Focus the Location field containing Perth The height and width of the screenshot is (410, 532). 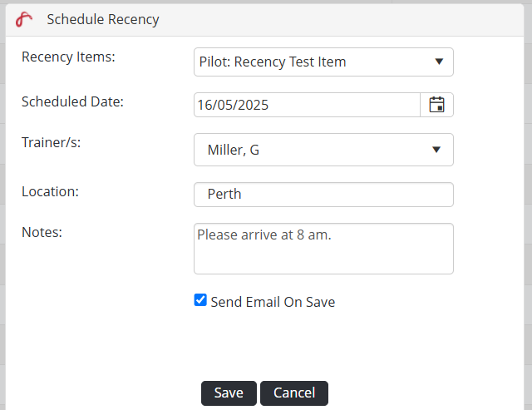323,195
